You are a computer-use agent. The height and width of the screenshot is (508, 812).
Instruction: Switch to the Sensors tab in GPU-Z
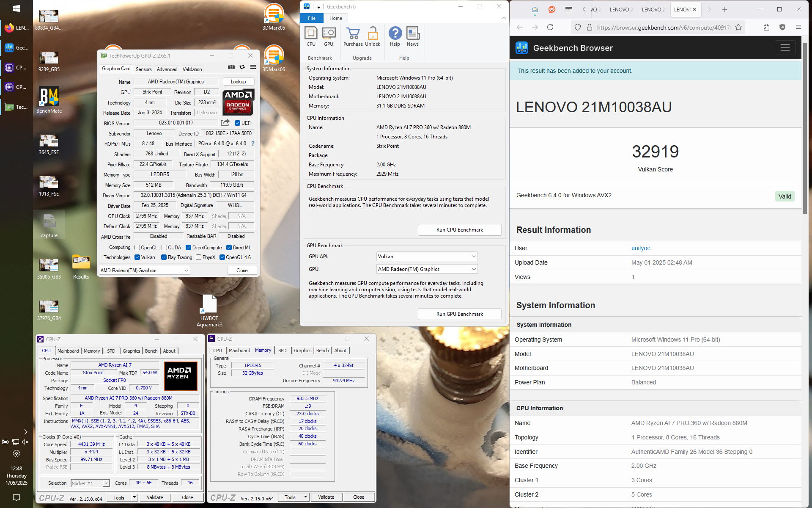[144, 69]
